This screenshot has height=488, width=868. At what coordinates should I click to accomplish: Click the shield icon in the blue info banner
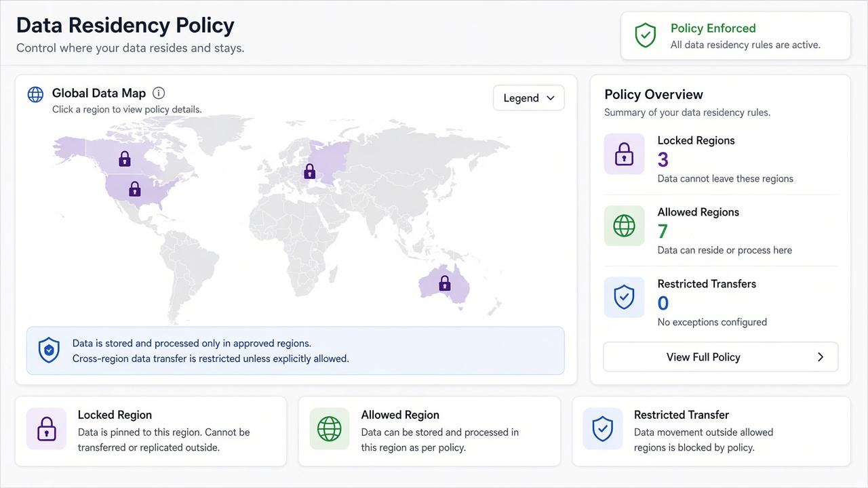pyautogui.click(x=49, y=350)
